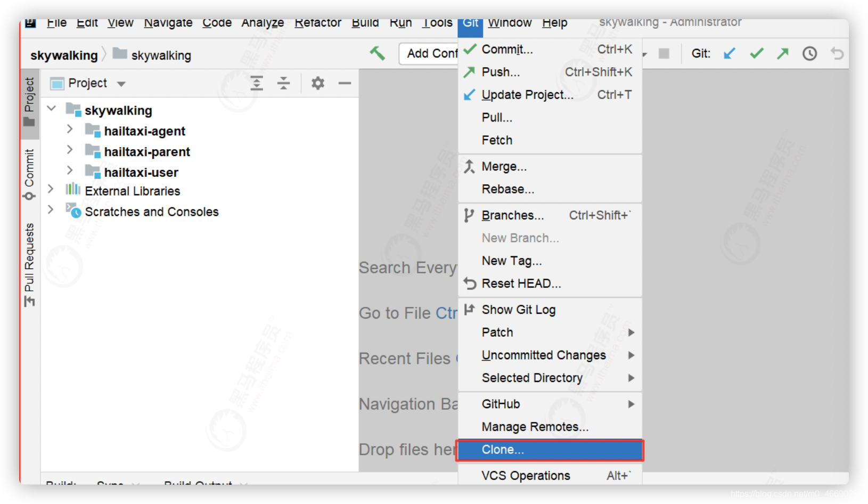Open the Uncommitted Changes submenu
The image size is (868, 504).
tap(550, 355)
